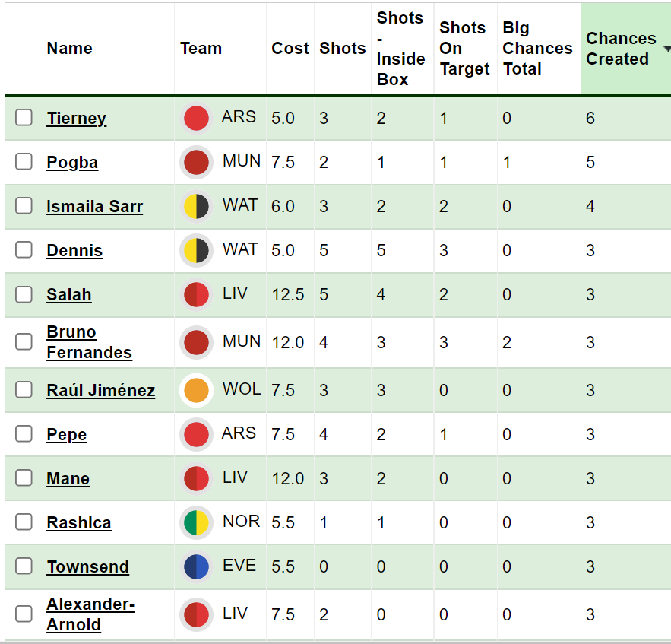
Task: Click the Arsenal badge icon in Tierney's row
Action: click(x=196, y=119)
